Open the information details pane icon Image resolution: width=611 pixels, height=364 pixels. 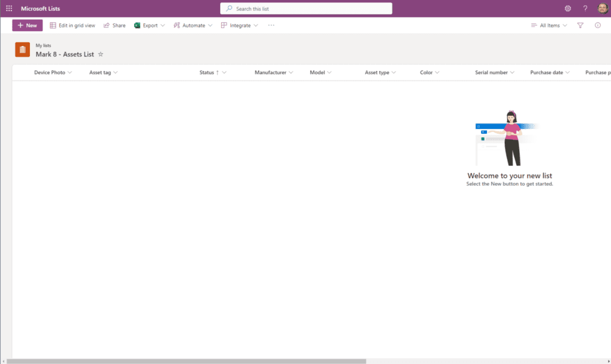pyautogui.click(x=597, y=26)
